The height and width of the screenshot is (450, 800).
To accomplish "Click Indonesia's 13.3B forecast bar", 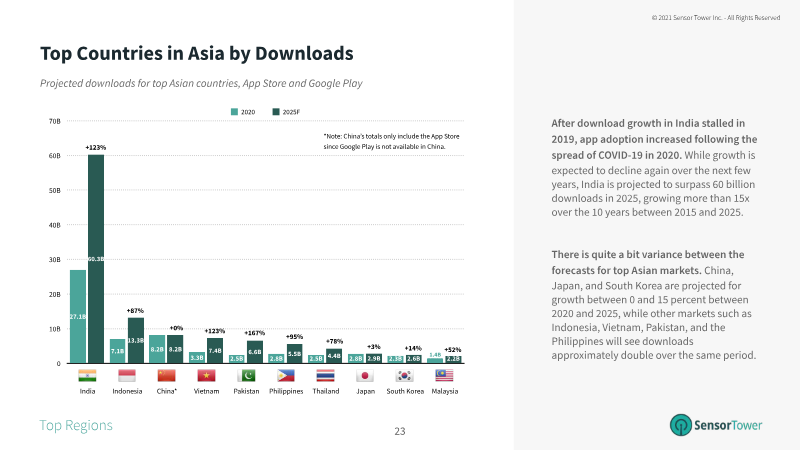I will pos(136,340).
